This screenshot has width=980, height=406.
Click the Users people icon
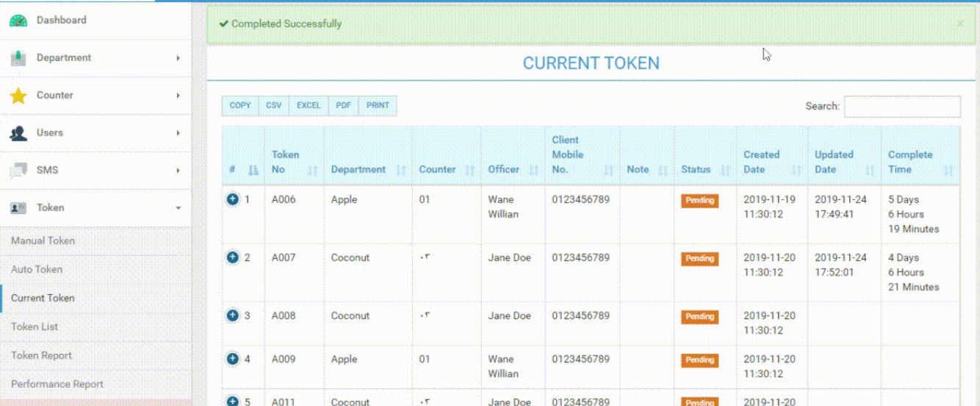pyautogui.click(x=18, y=133)
